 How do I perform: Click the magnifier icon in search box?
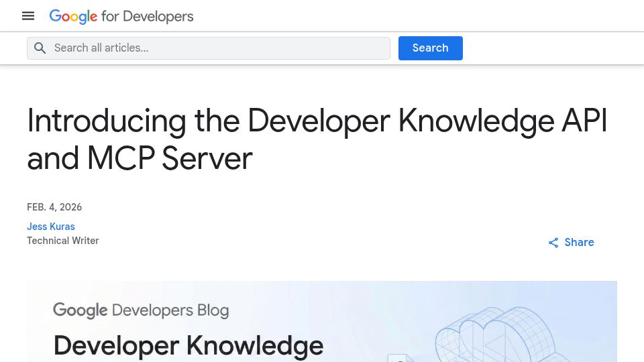[40, 48]
